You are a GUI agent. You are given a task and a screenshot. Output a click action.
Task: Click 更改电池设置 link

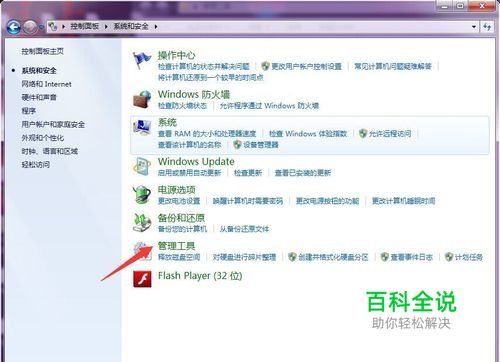coord(179,201)
